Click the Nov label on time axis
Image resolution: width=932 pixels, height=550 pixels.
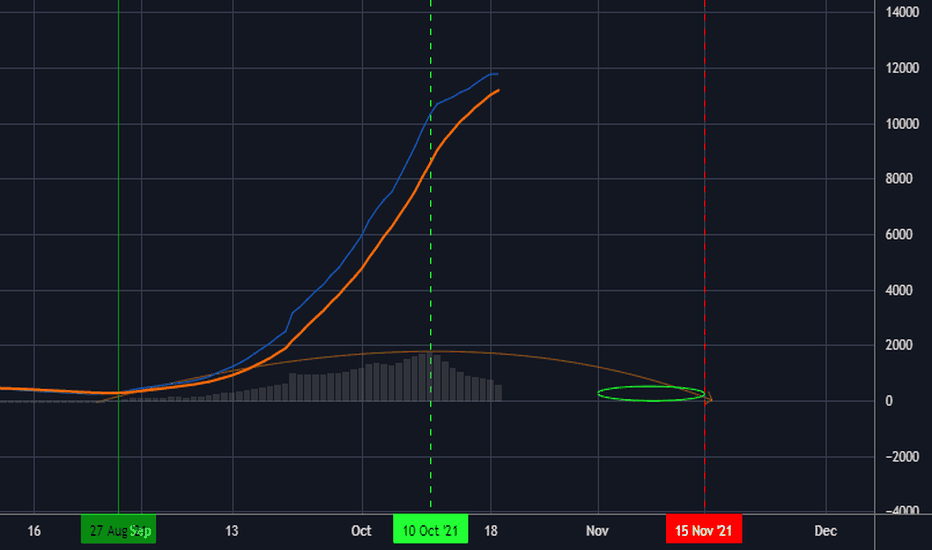597,530
